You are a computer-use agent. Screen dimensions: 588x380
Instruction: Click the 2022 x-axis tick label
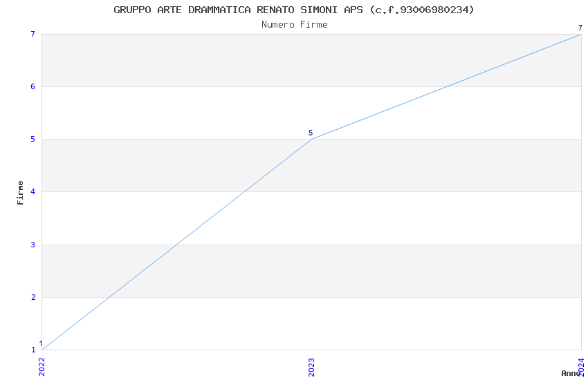pyautogui.click(x=42, y=367)
